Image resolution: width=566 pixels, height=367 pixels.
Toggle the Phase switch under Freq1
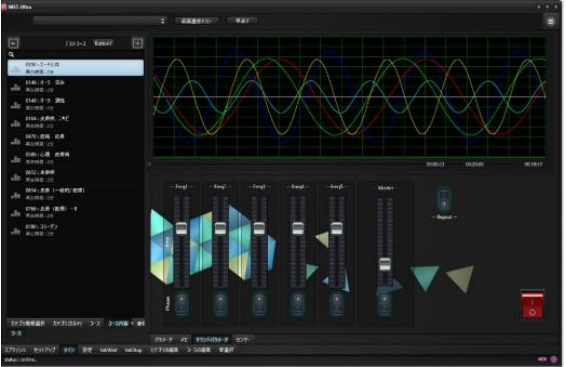[182, 304]
